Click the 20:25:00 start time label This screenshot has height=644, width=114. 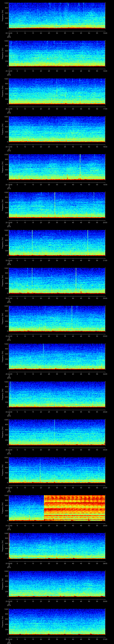pos(9,450)
